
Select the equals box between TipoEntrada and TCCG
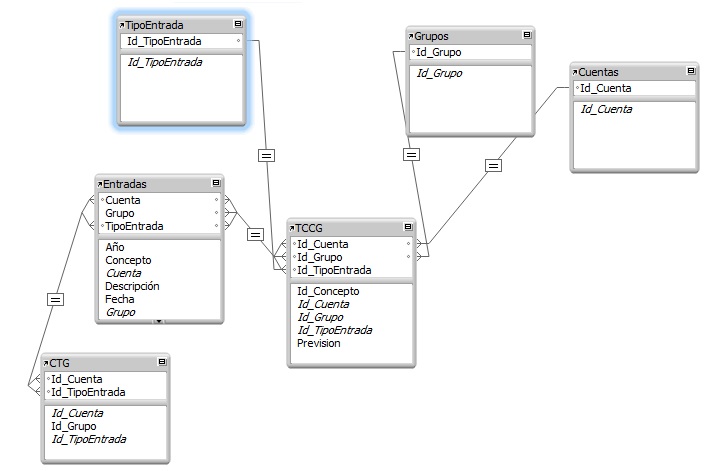265,155
